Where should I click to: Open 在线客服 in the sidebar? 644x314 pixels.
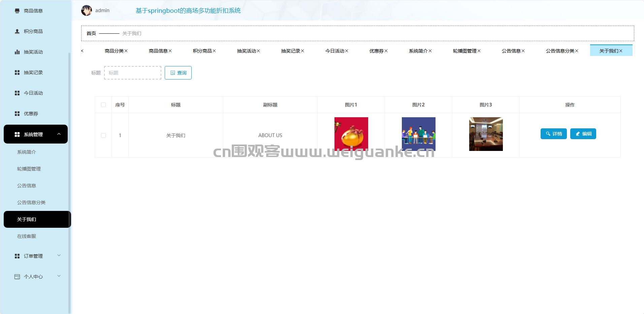[27, 236]
